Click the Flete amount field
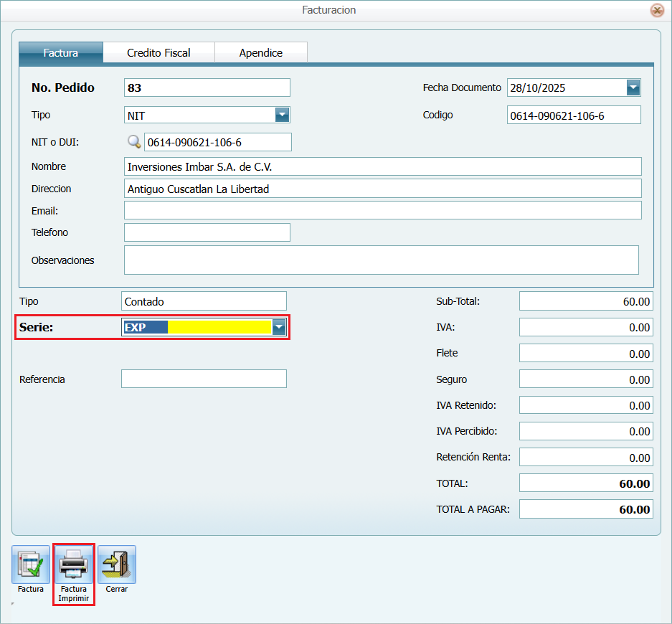Screen dimensions: 672x624 pos(585,354)
